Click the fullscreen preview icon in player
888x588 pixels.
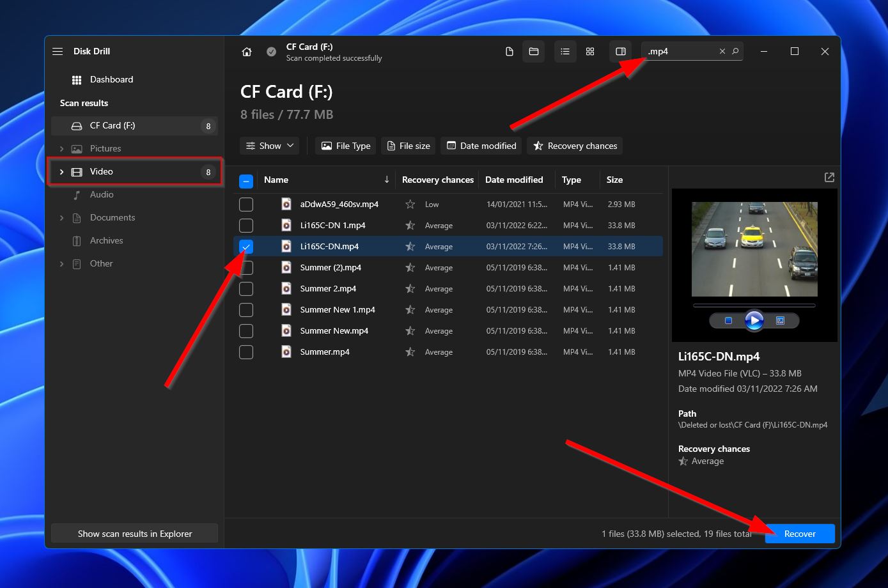780,321
